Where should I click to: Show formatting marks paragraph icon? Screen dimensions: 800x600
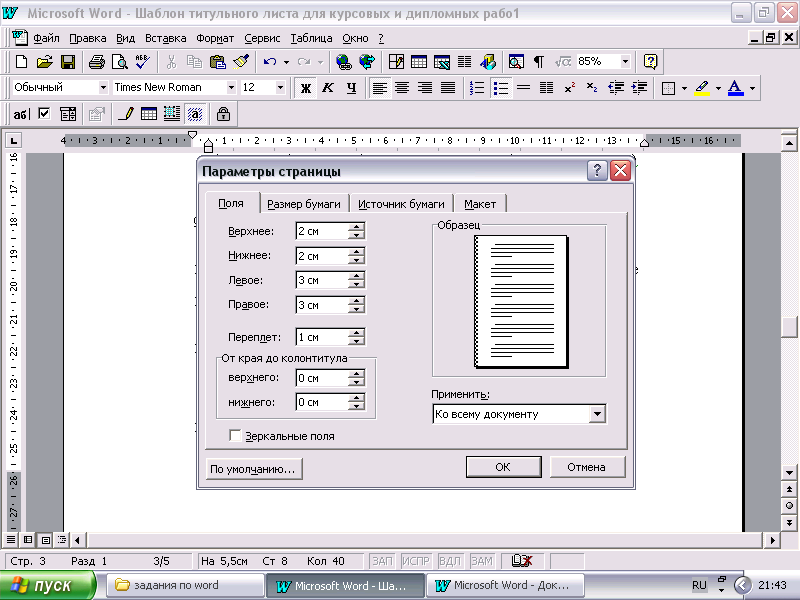tap(539, 62)
